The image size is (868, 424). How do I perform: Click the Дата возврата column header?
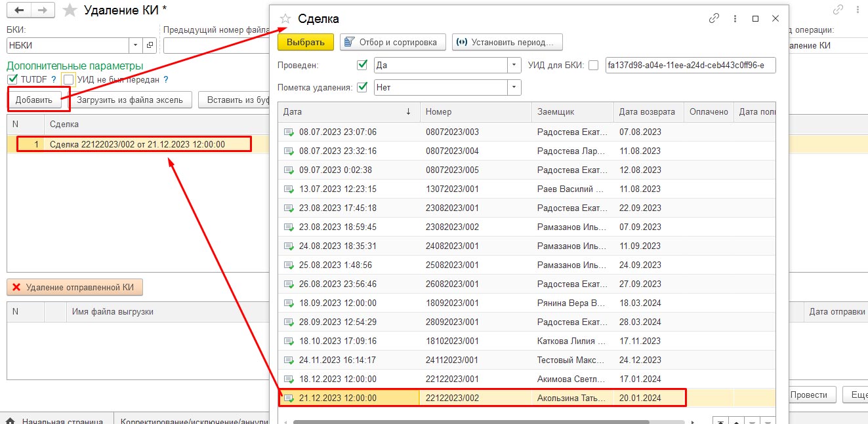(648, 111)
